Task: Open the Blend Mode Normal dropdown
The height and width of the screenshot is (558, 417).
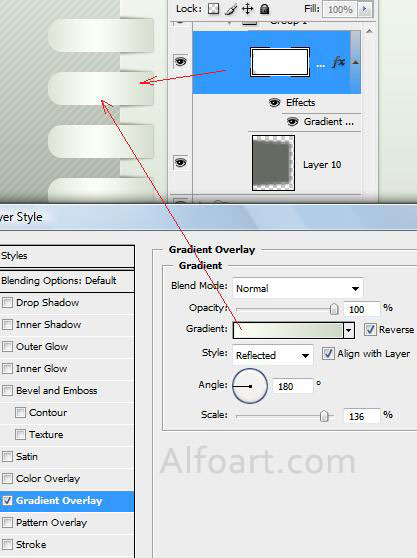Action: [x=297, y=288]
